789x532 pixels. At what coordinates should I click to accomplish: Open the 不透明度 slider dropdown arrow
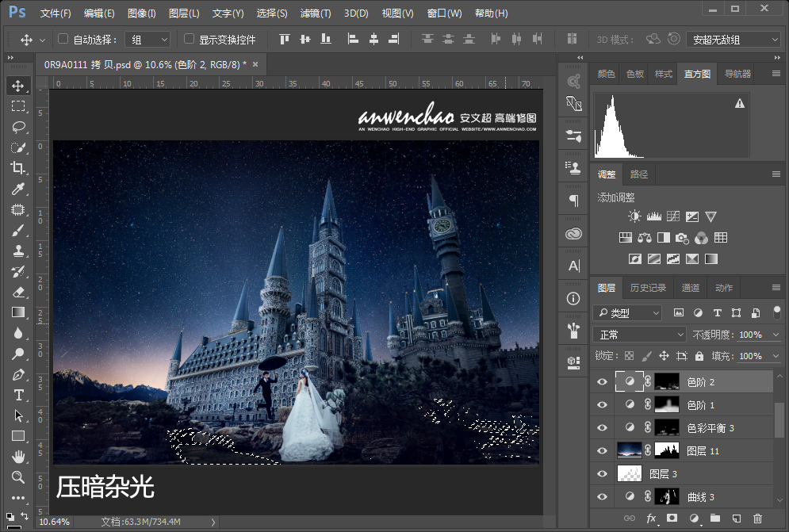[x=776, y=335]
